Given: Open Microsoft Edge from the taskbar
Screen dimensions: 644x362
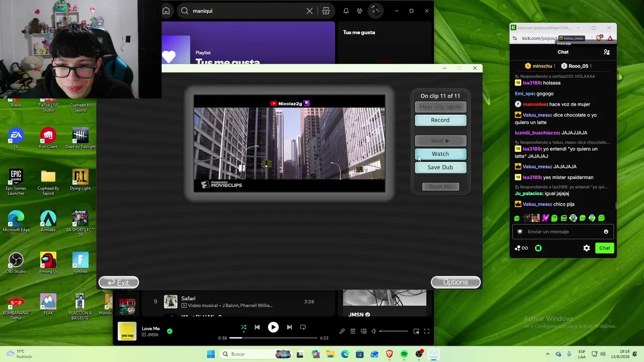Looking at the screenshot, I should coord(345,354).
